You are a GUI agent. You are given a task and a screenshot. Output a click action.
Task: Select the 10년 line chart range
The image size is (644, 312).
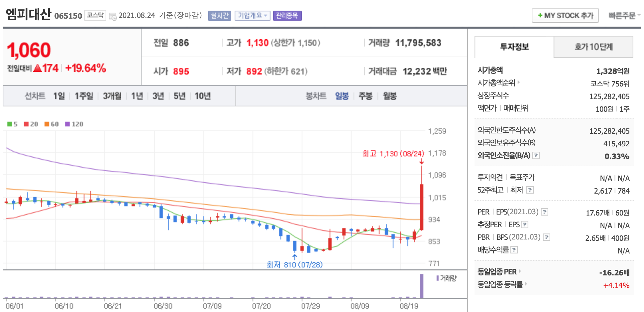tap(203, 96)
